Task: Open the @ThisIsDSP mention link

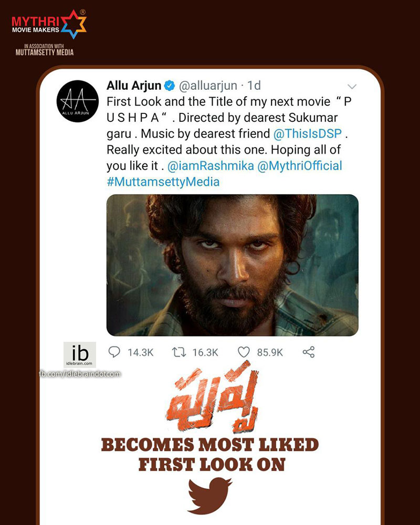Action: 308,133
